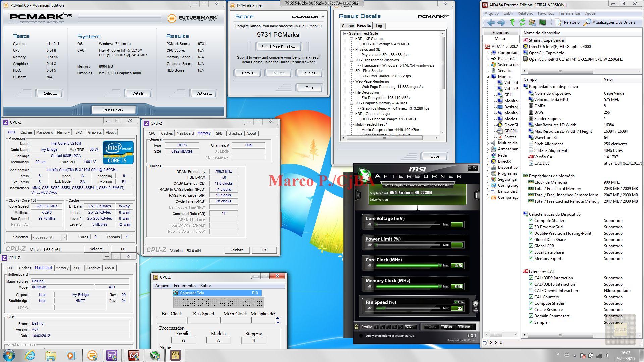Switch to Scores tab in Result Details
The height and width of the screenshot is (362, 644).
point(347,26)
